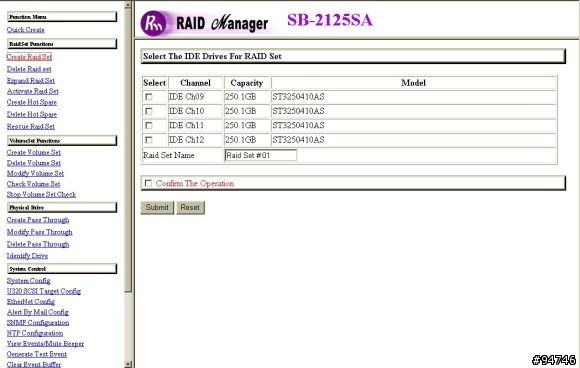Open Delete Hot Spare link

click(32, 115)
